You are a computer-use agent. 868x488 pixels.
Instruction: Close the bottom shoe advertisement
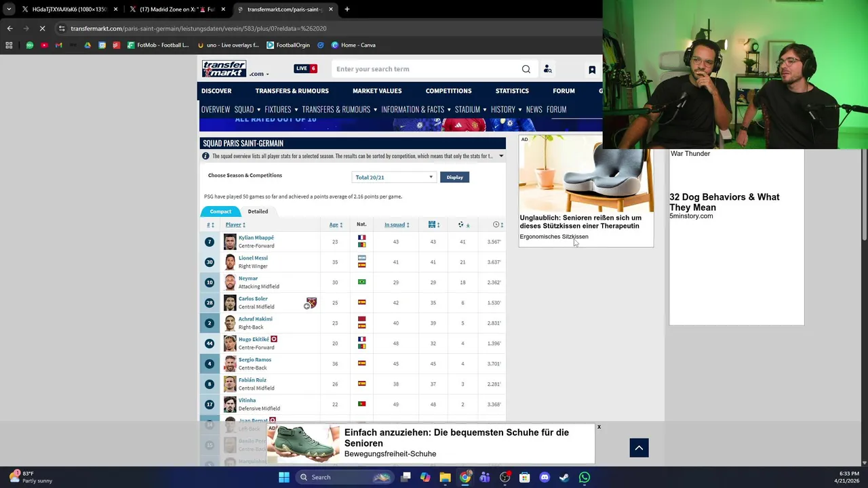click(x=599, y=427)
